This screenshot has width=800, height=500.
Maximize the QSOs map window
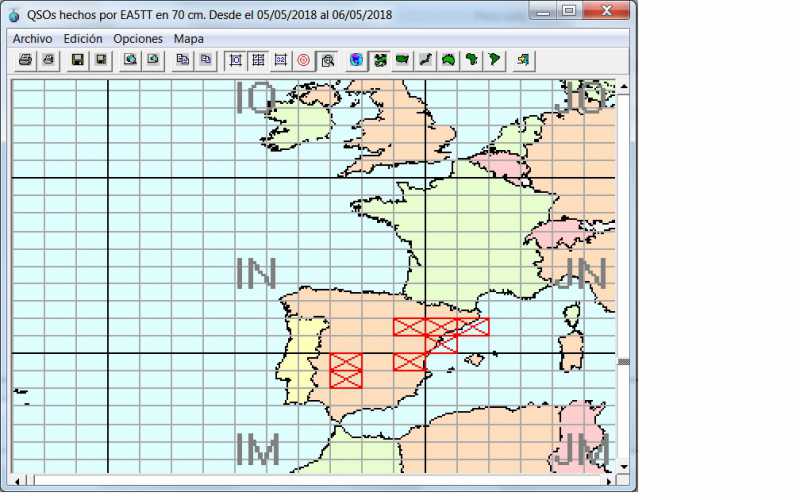coord(569,11)
